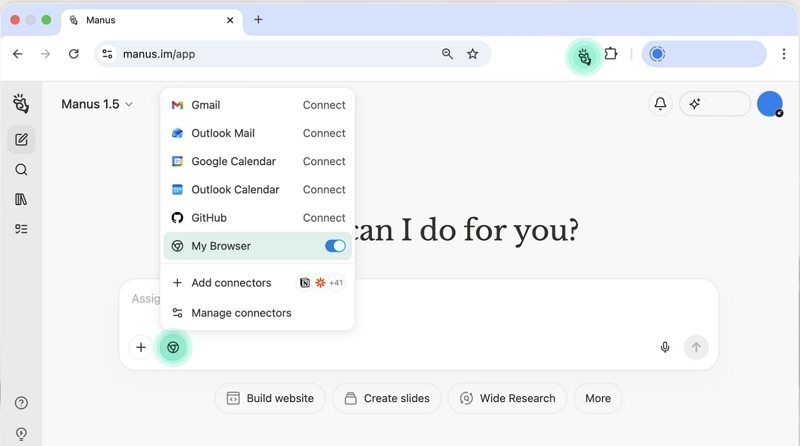
Task: Start a new task with the compose icon
Action: (21, 140)
